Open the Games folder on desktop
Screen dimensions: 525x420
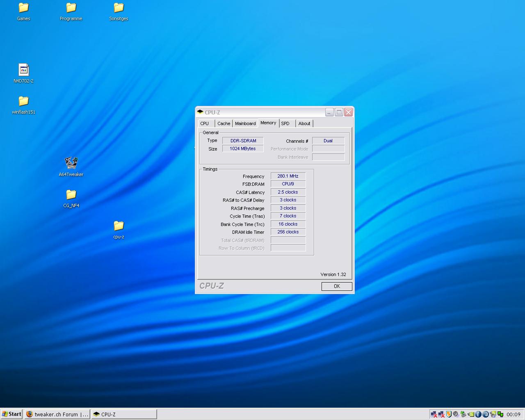(23, 8)
